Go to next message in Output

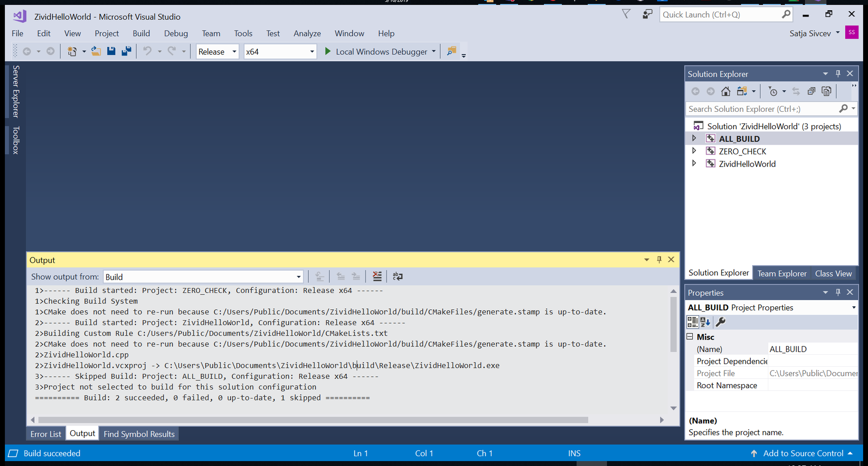[x=356, y=276]
